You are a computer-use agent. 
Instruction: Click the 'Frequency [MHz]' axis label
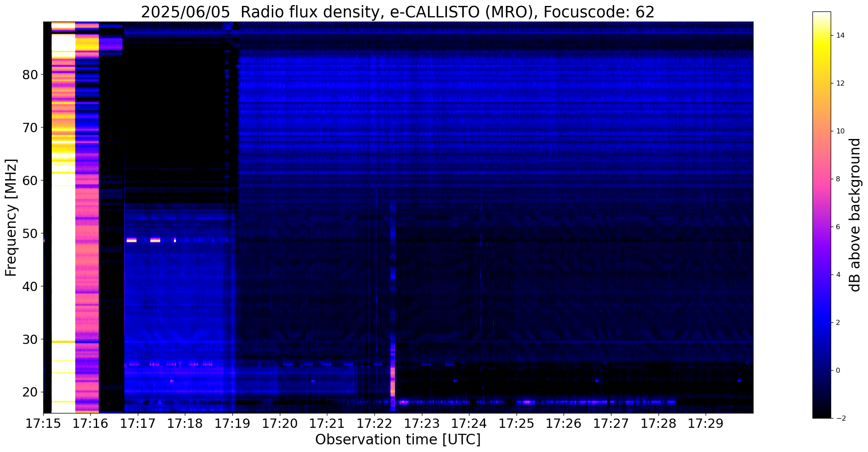click(11, 218)
